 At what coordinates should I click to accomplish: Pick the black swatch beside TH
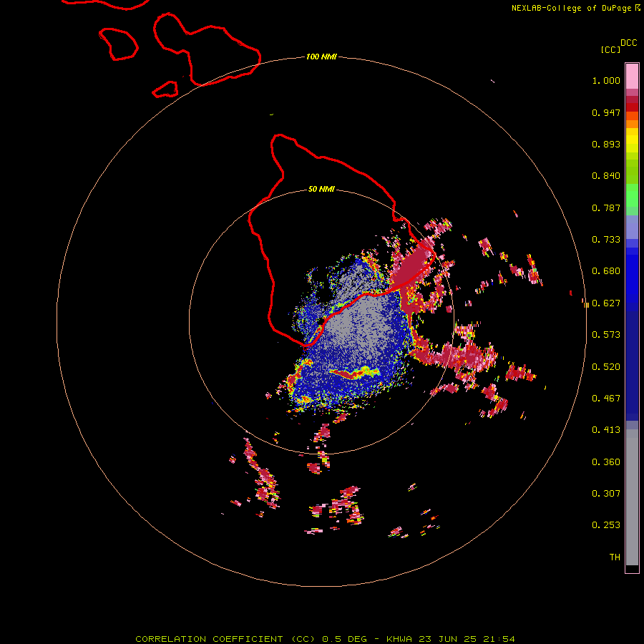pos(632,568)
